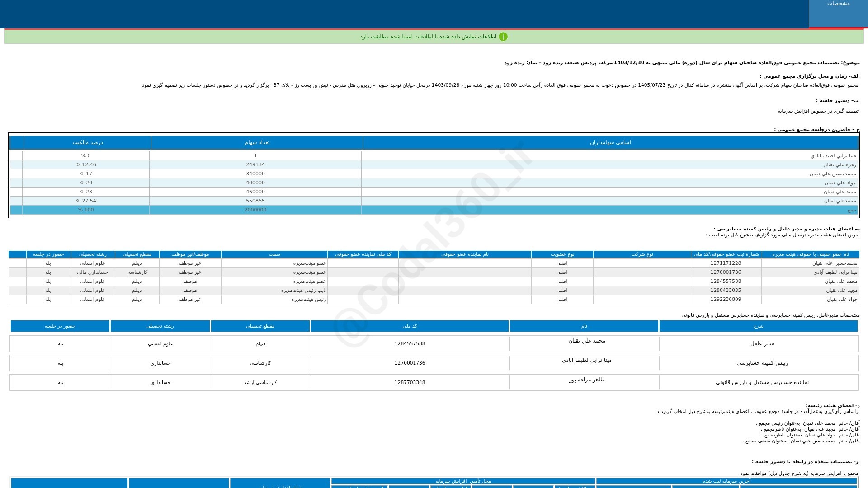Click the سمت column header
The image size is (868, 488).
[274, 254]
